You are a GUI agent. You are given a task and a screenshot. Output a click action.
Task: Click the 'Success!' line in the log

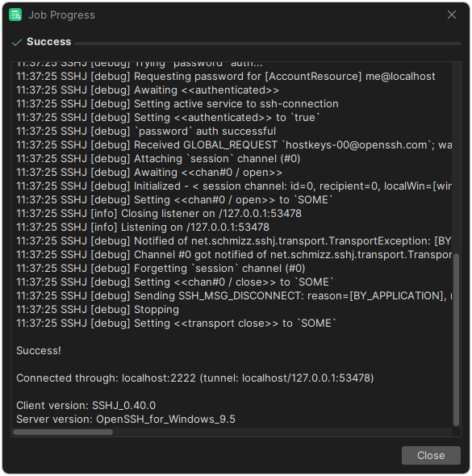pos(39,351)
